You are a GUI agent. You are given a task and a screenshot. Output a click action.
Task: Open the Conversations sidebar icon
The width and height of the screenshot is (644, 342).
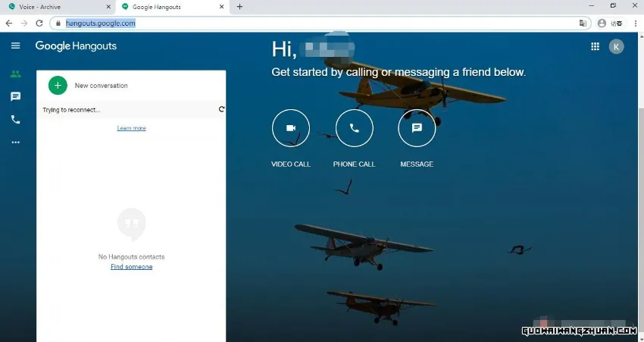[x=16, y=96]
